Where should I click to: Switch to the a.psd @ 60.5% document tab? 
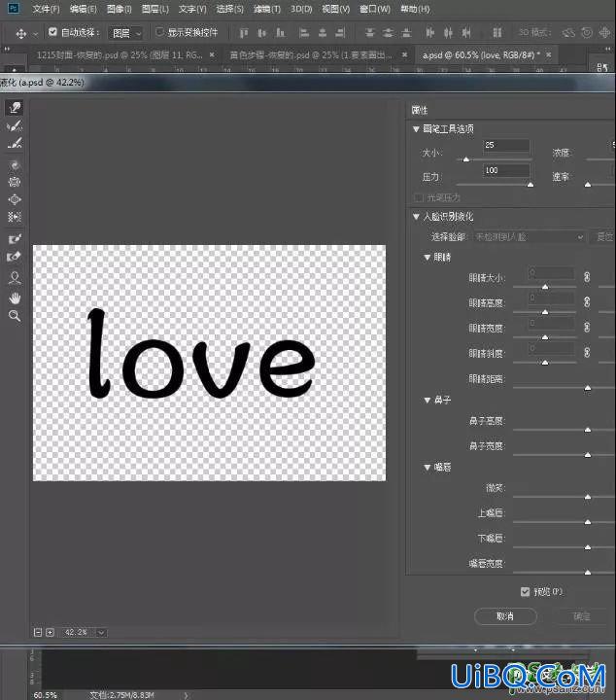(481, 55)
